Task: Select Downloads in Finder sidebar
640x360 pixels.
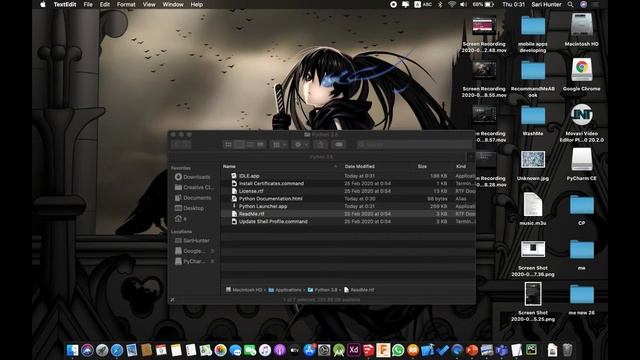Action: point(193,177)
